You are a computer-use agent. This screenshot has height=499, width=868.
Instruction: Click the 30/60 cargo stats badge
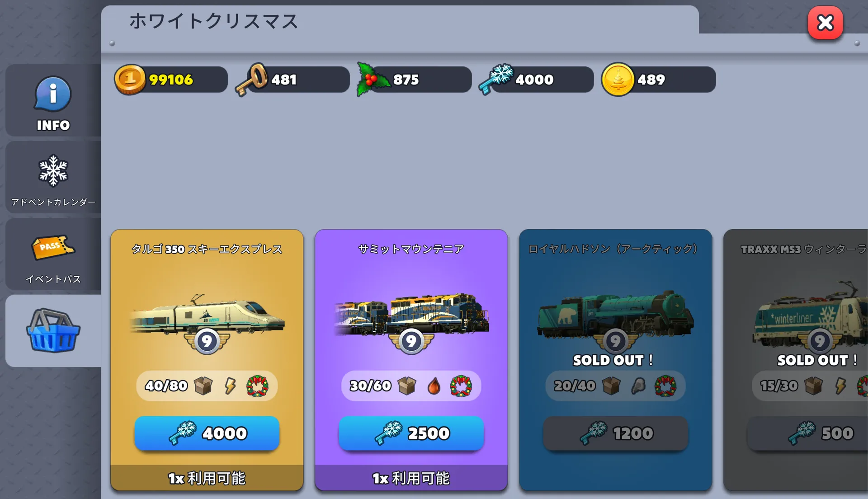[x=411, y=386]
